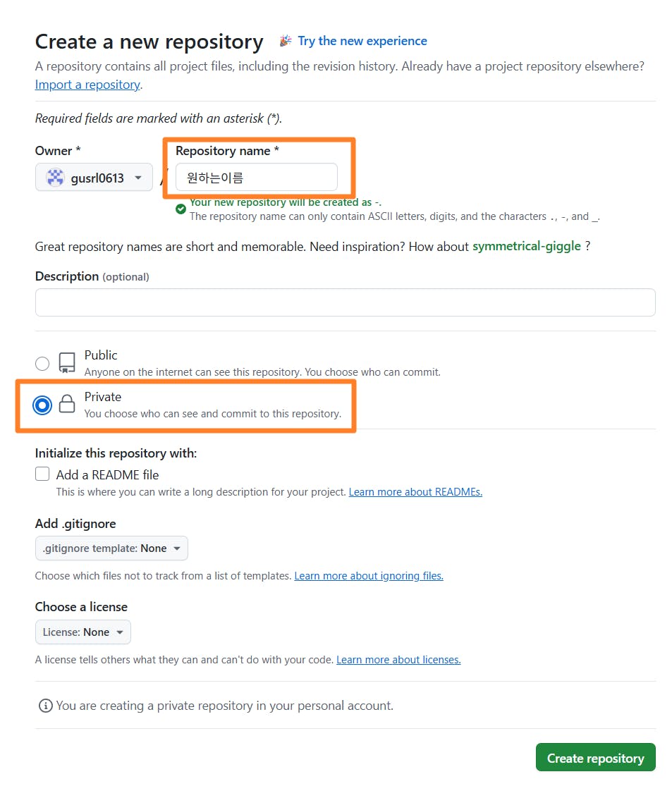Select the Public radio button

(42, 364)
